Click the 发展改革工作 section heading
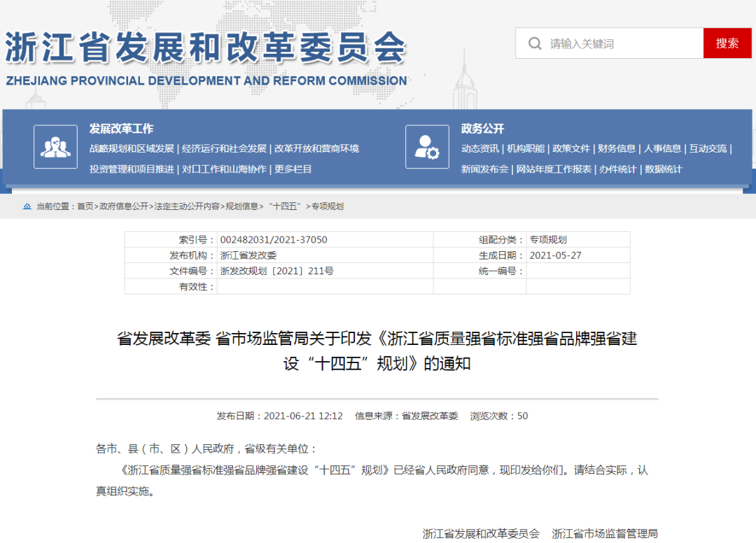The height and width of the screenshot is (543, 756). pos(121,129)
